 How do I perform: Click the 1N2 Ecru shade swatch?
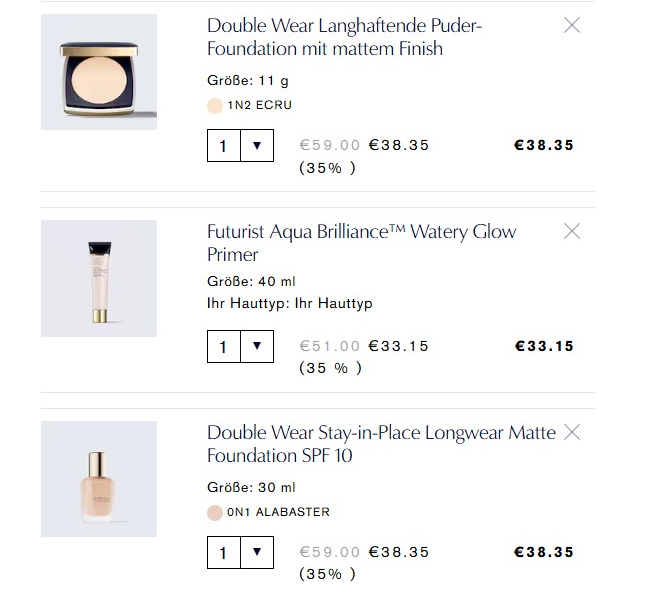point(214,105)
